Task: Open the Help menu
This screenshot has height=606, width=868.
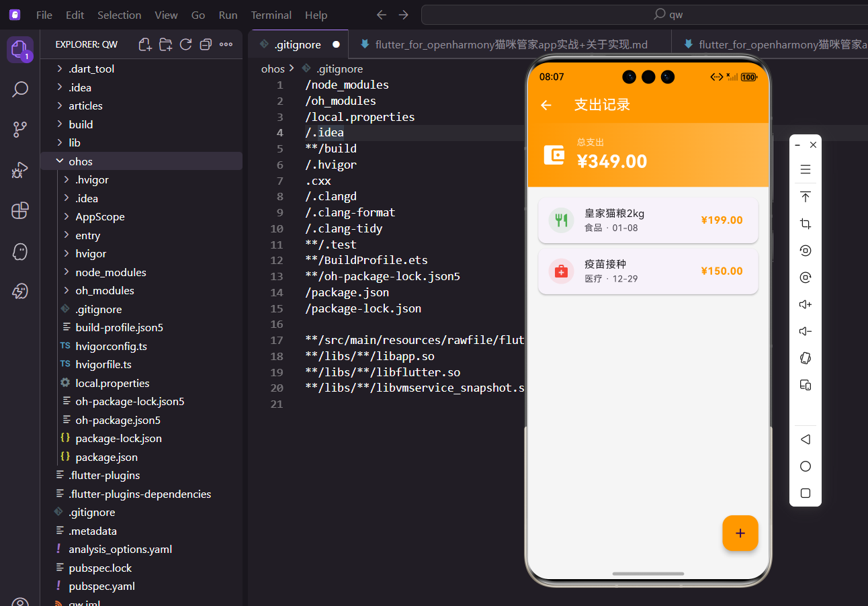Action: pos(316,15)
